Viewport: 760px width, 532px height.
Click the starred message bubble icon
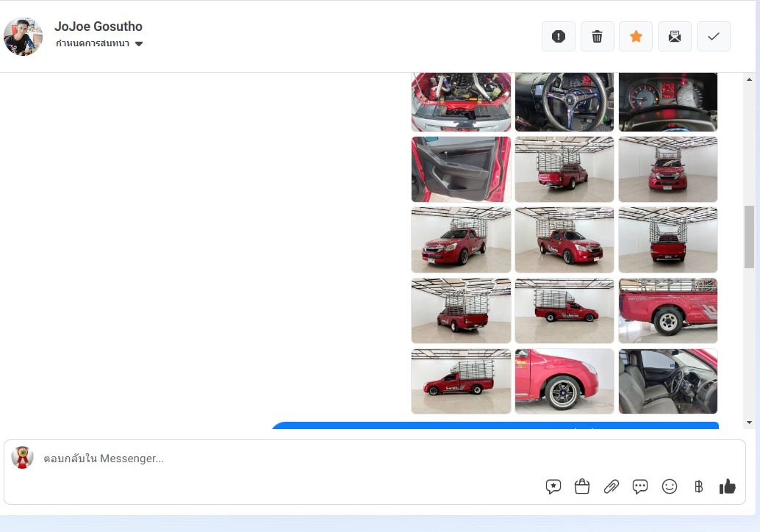coord(553,486)
